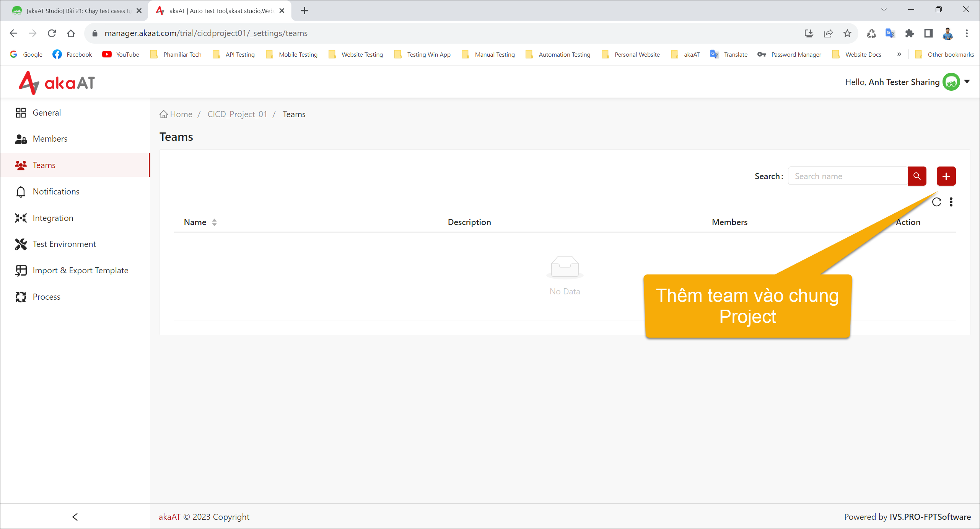Screen dimensions: 980x529
Task: Toggle the browser side panel icon
Action: tap(928, 33)
